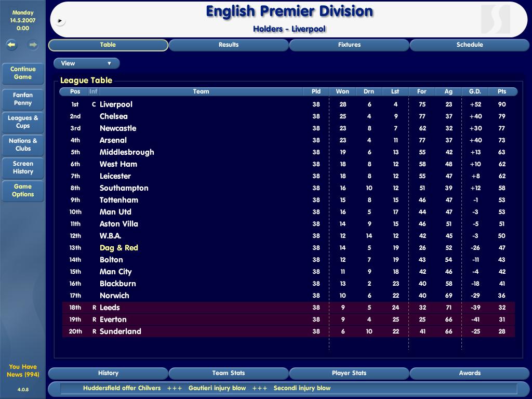Open the Awards page

470,373
